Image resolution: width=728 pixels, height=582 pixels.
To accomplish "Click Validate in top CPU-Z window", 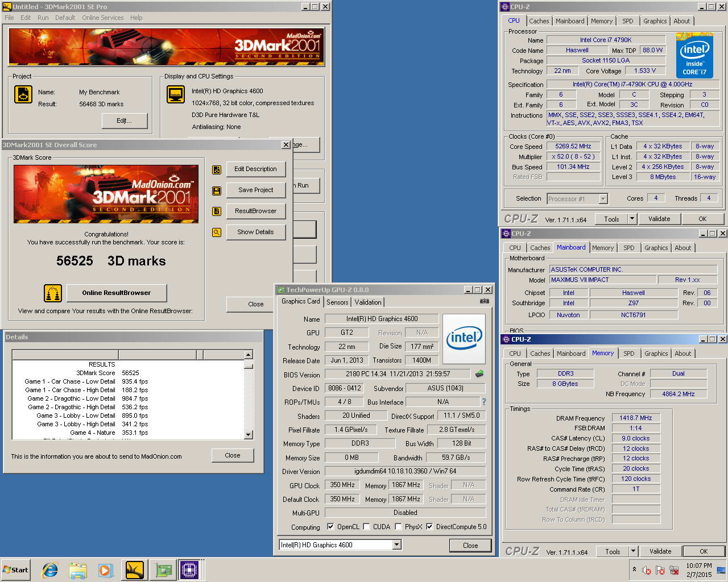I will tap(659, 219).
